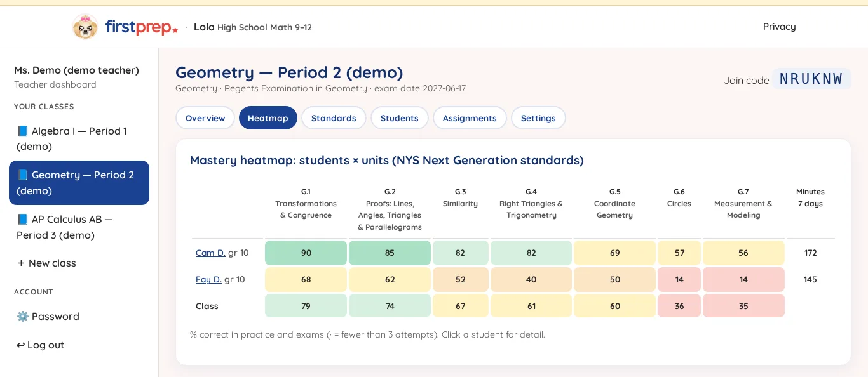
Task: Click Fay D.'s G.4 cell showing 40
Action: click(x=531, y=279)
